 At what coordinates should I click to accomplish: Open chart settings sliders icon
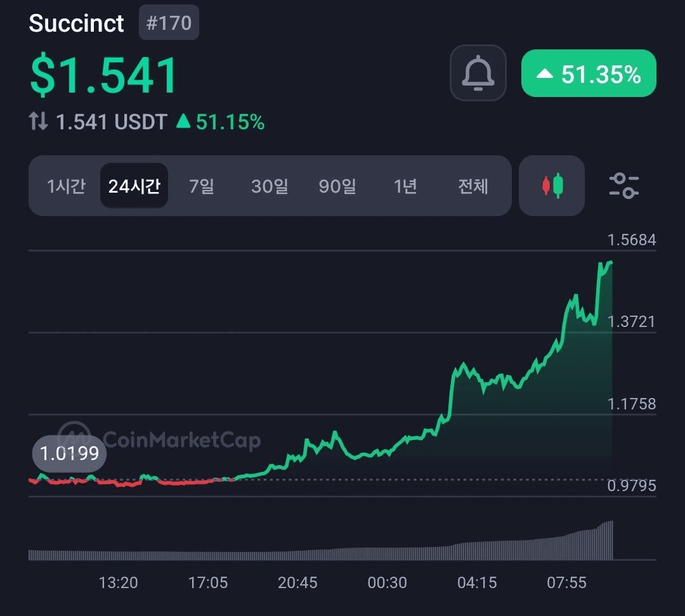point(624,186)
